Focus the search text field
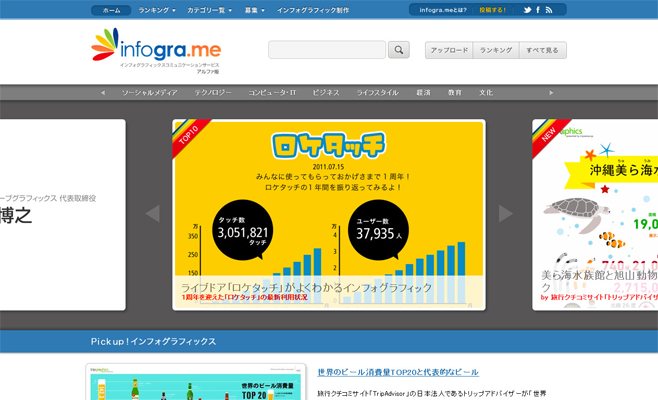The width and height of the screenshot is (658, 400). [327, 50]
